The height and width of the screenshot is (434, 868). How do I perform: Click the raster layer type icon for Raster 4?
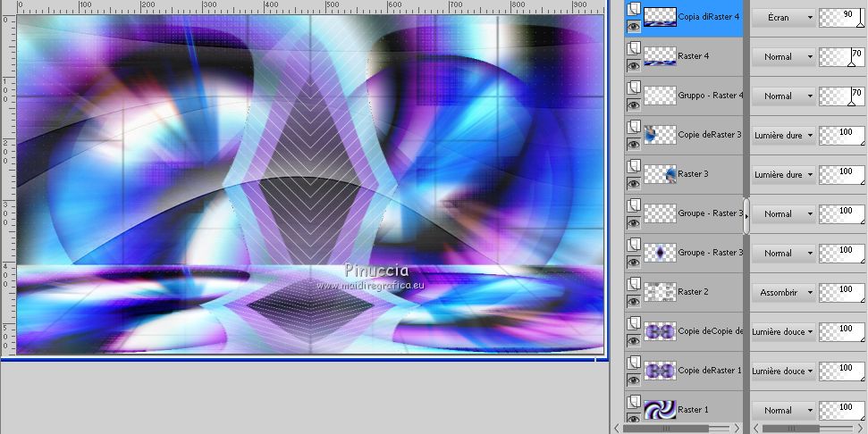pos(634,48)
